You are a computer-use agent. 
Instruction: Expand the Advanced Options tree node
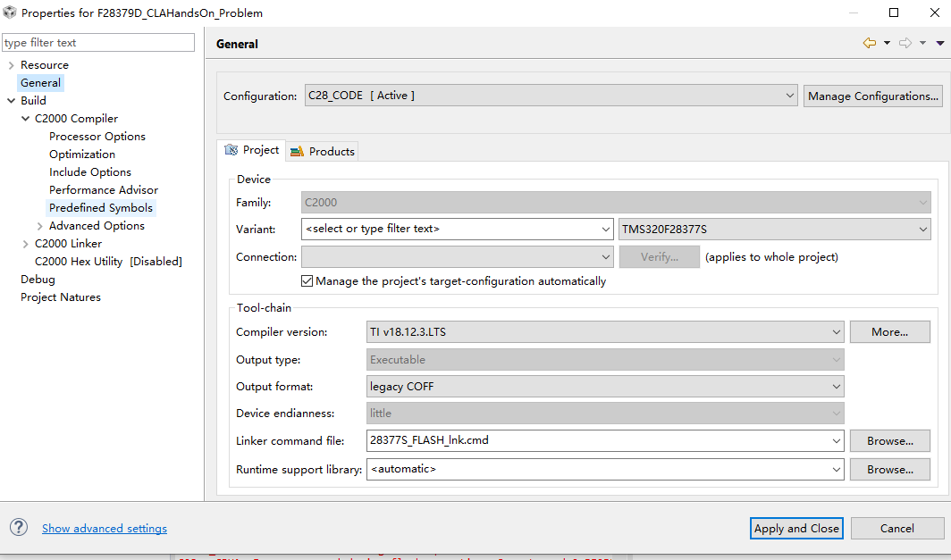click(39, 225)
